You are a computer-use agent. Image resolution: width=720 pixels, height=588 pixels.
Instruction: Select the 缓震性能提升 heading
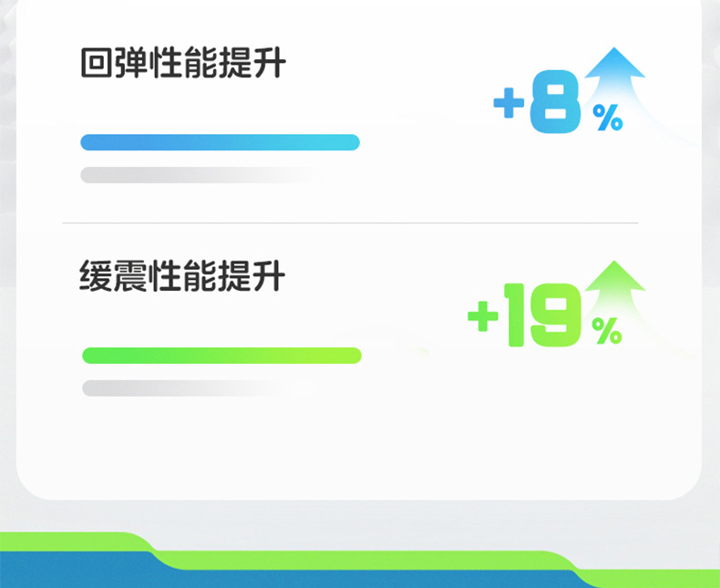coord(183,275)
